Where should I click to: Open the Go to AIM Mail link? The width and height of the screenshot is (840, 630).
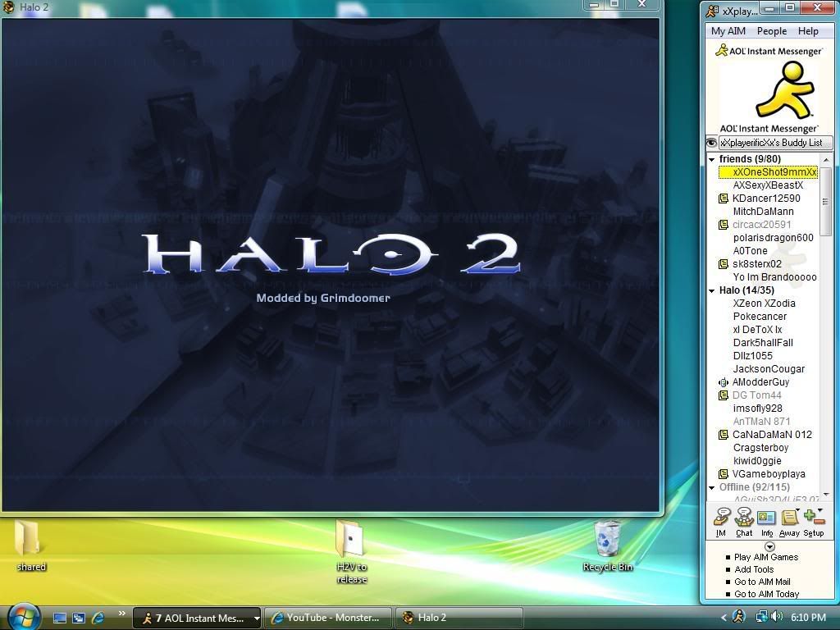coord(762,582)
